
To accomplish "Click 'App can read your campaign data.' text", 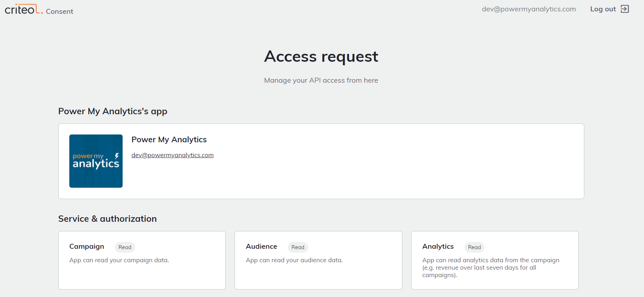I will click(x=119, y=260).
